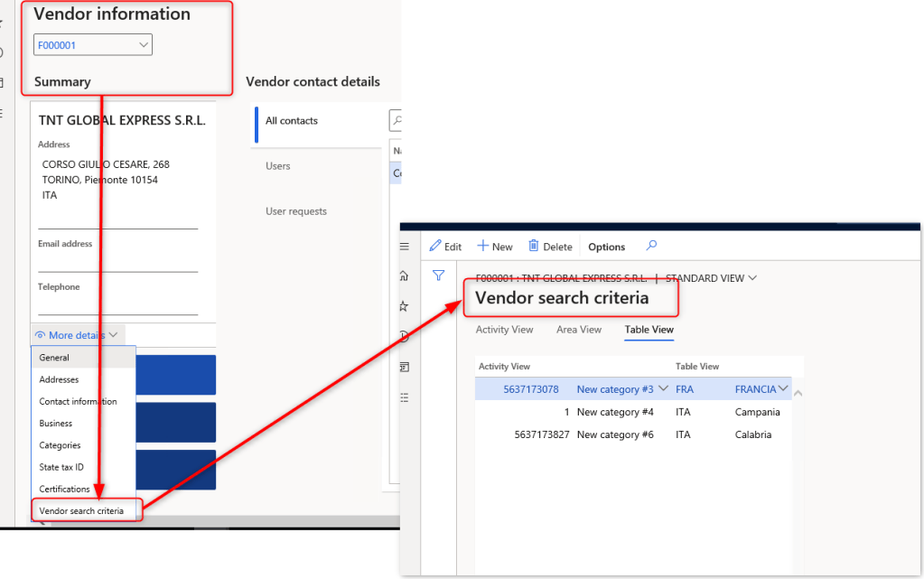Open the filter pane funnel icon
The image size is (924, 579).
[x=438, y=275]
